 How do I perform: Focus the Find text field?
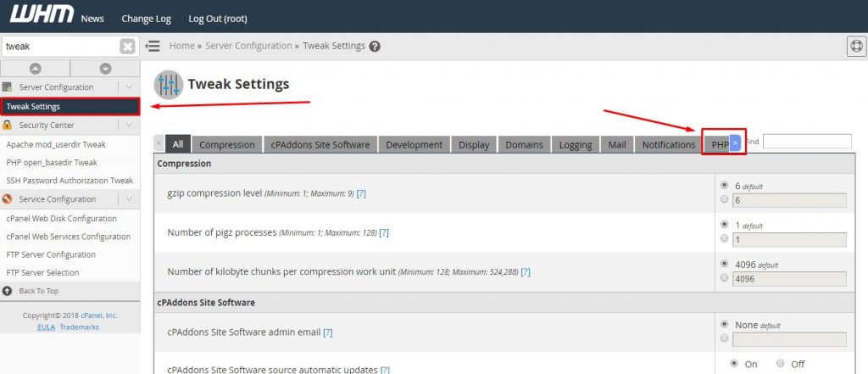pyautogui.click(x=807, y=142)
